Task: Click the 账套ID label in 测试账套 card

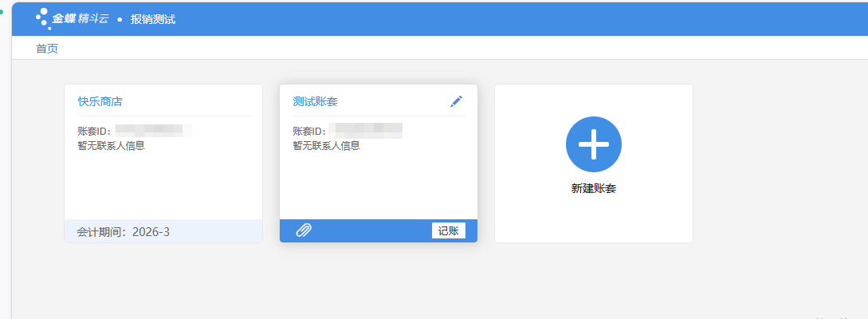Action: pos(309,131)
